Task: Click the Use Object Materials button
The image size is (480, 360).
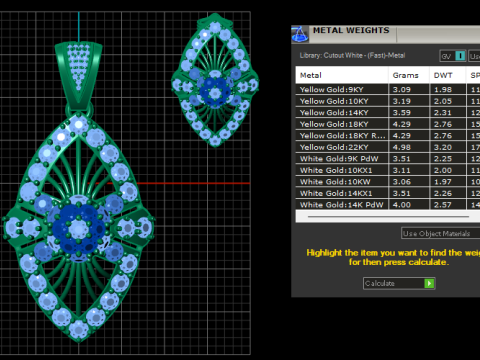Action: [441, 233]
